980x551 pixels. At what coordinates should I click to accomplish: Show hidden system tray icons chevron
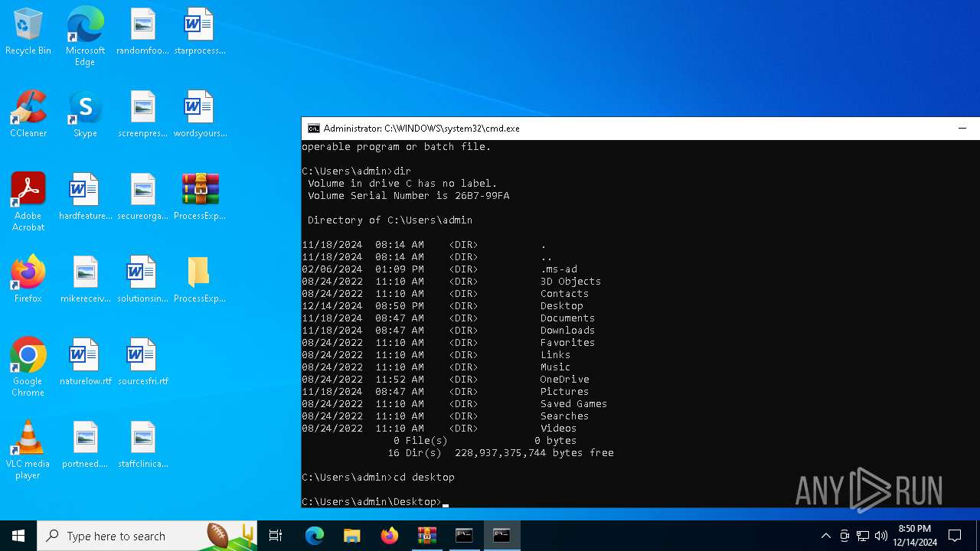click(x=825, y=536)
